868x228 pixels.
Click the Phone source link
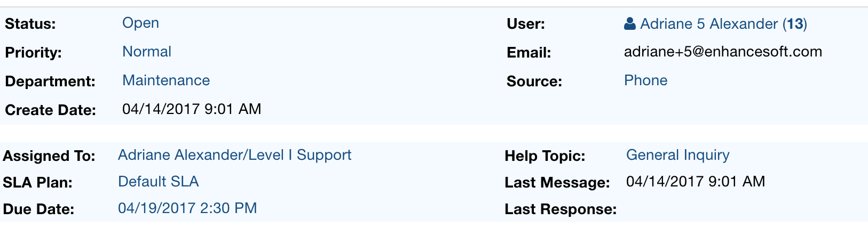pos(645,80)
